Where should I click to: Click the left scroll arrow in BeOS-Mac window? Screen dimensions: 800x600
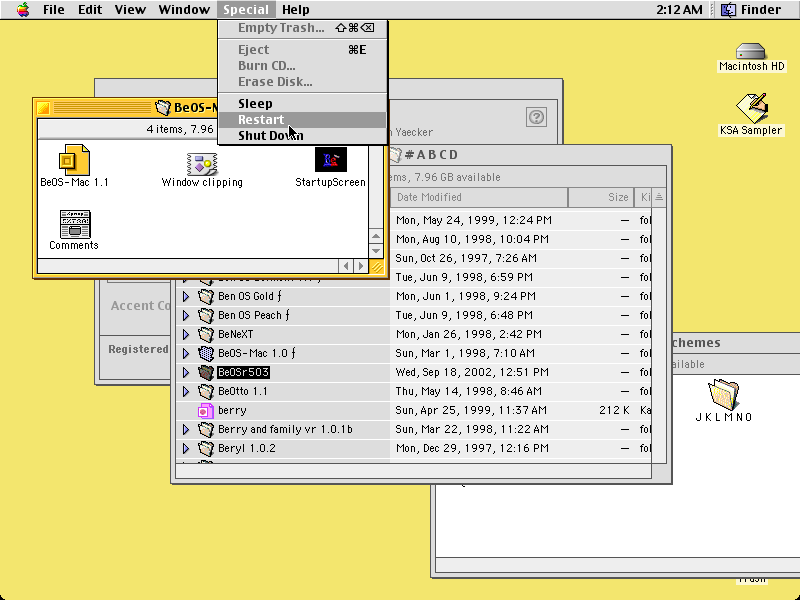[x=346, y=266]
